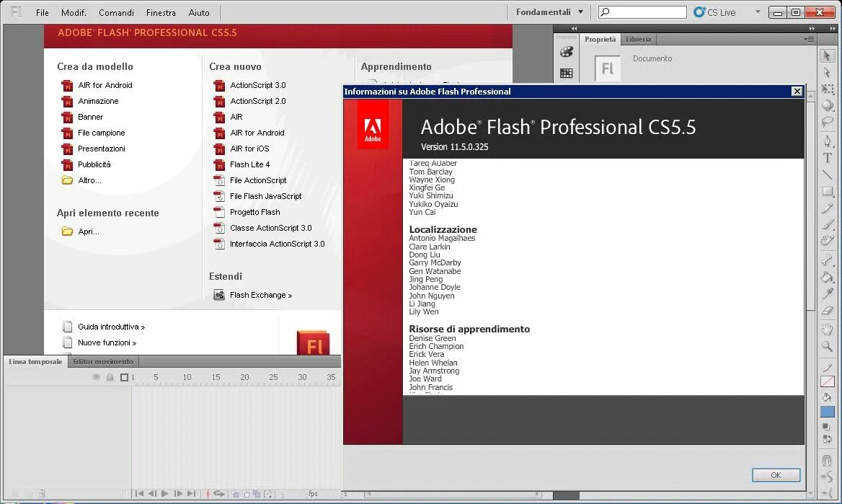842x504 pixels.
Task: Switch to the Editor movimento tab
Action: pos(103,362)
